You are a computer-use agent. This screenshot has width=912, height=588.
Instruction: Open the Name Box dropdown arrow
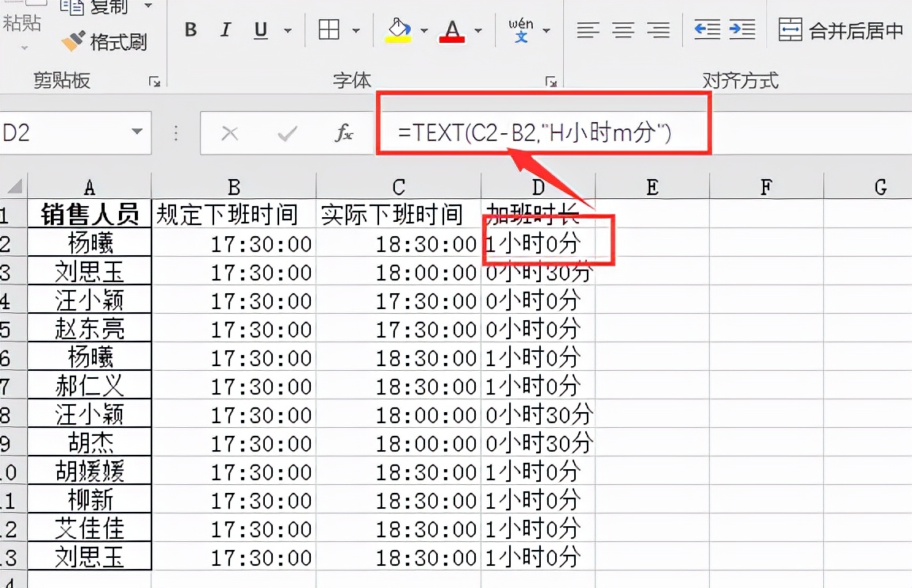coord(137,132)
